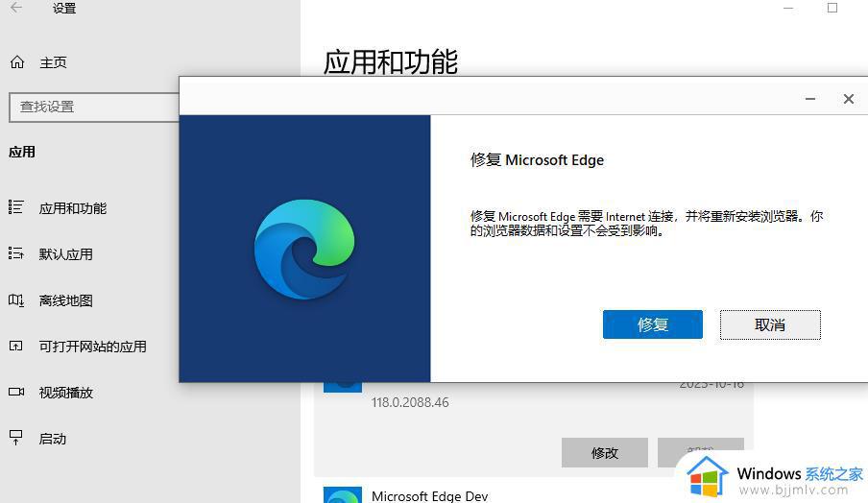Click version text 118.0.2088.46
Screen dimensions: 868x503
tap(410, 402)
